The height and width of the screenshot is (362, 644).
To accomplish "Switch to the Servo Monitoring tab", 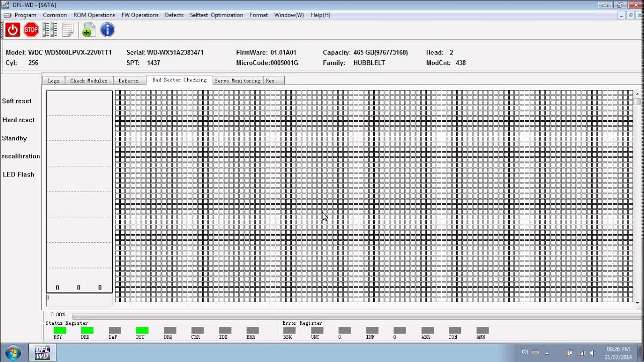I will [x=237, y=80].
